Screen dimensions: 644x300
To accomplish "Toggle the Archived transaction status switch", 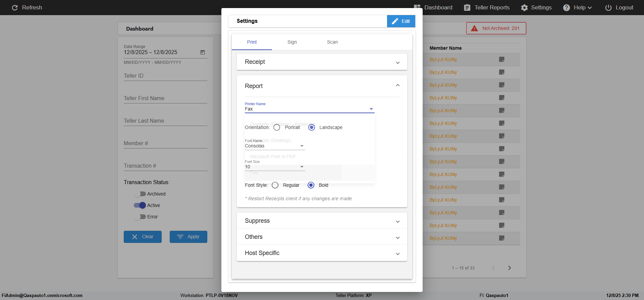I will tap(140, 194).
